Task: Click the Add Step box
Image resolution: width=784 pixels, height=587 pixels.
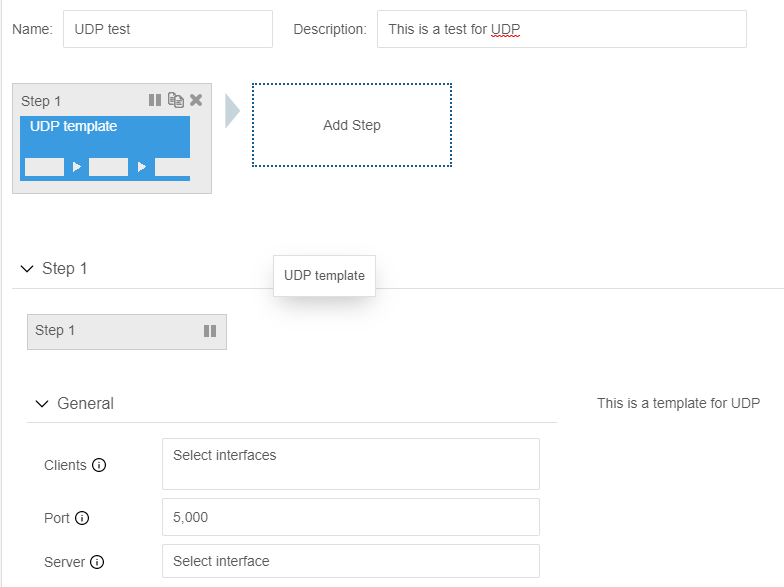Action: click(352, 125)
